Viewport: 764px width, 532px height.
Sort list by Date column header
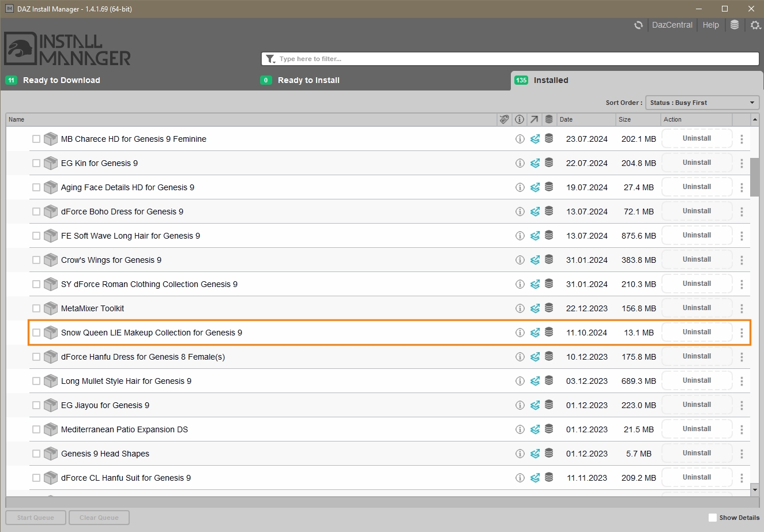[x=586, y=119]
